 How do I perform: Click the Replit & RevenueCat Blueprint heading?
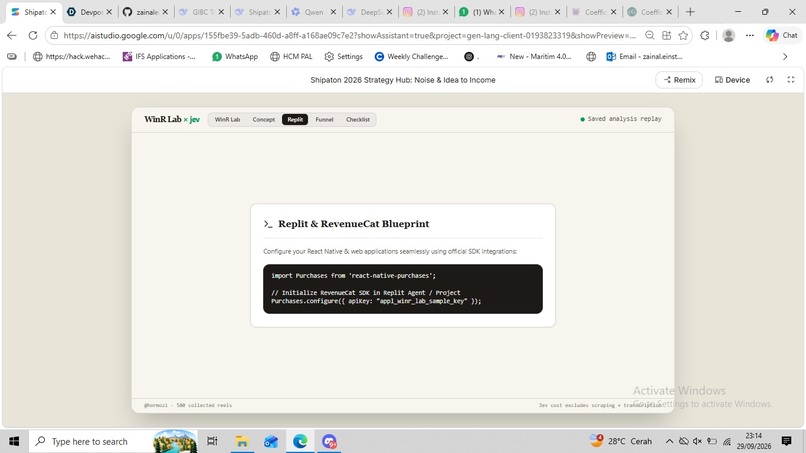click(x=354, y=224)
